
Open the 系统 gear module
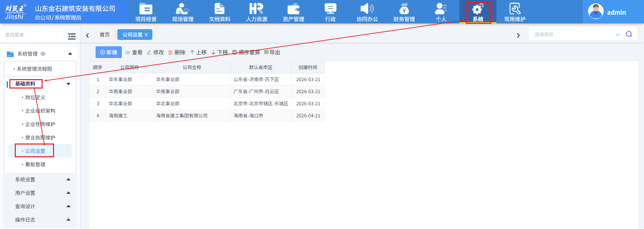pyautogui.click(x=478, y=12)
